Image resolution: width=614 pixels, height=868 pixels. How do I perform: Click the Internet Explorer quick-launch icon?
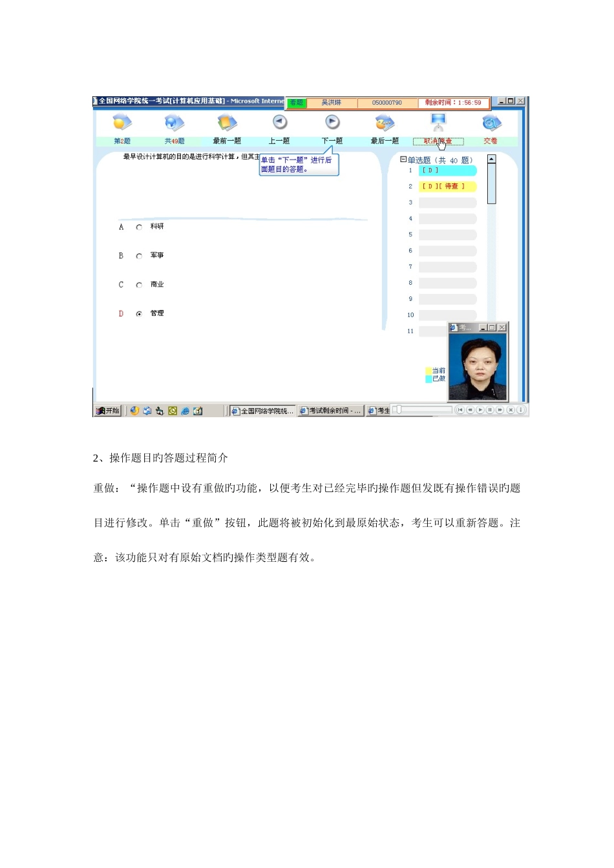(185, 411)
